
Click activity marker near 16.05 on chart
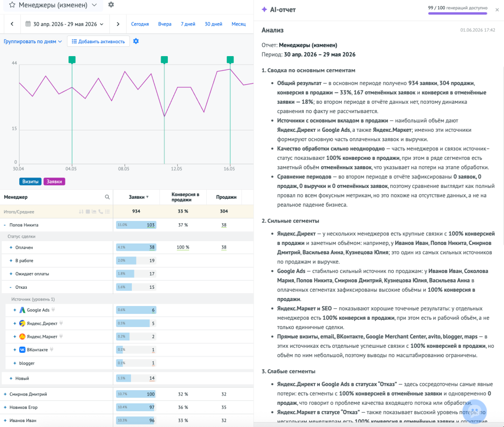pos(230,60)
